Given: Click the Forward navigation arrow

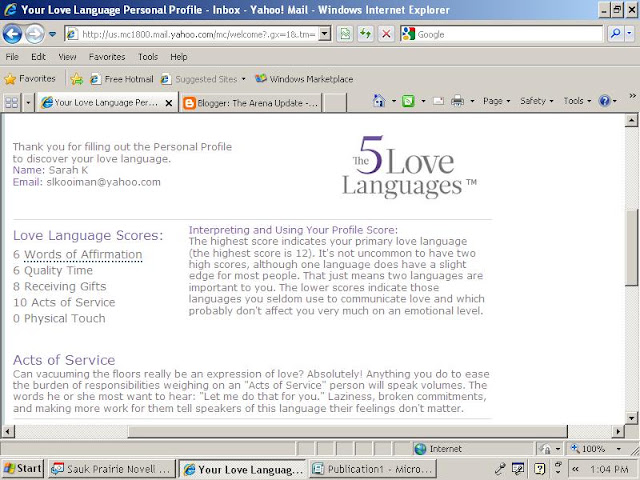Looking at the screenshot, I should tap(35, 34).
